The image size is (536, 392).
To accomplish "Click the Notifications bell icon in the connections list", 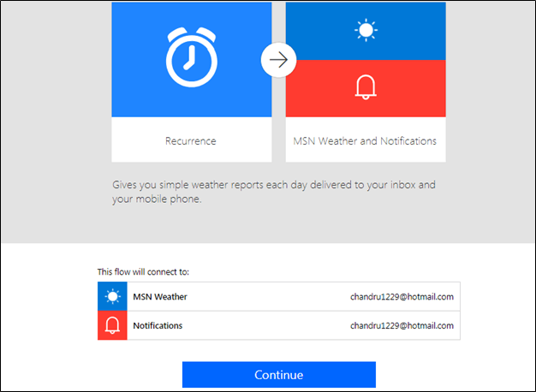I will [x=112, y=325].
